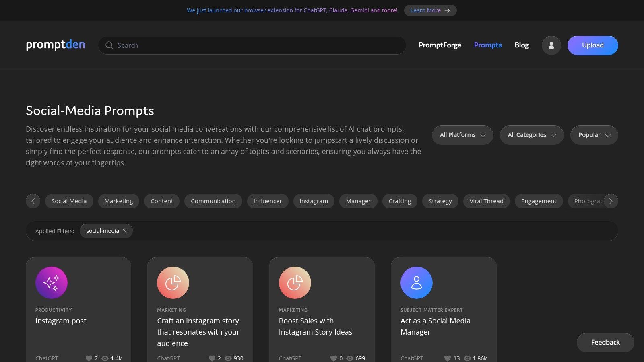Open the All Platforms dropdown

pos(462,135)
